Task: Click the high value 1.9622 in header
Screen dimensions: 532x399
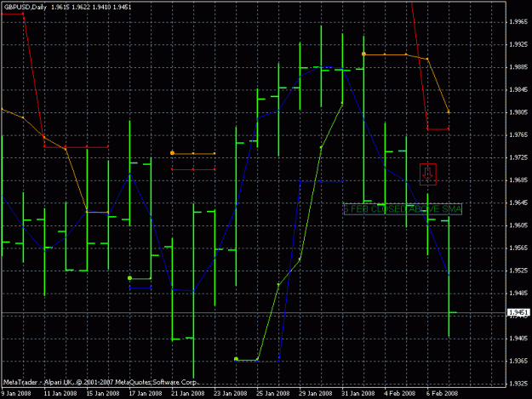Action: 81,7
